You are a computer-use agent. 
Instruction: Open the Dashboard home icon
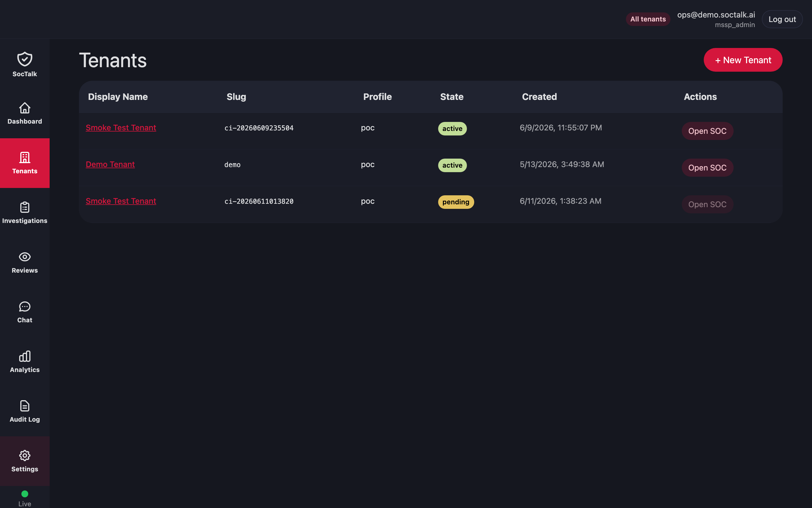[25, 108]
